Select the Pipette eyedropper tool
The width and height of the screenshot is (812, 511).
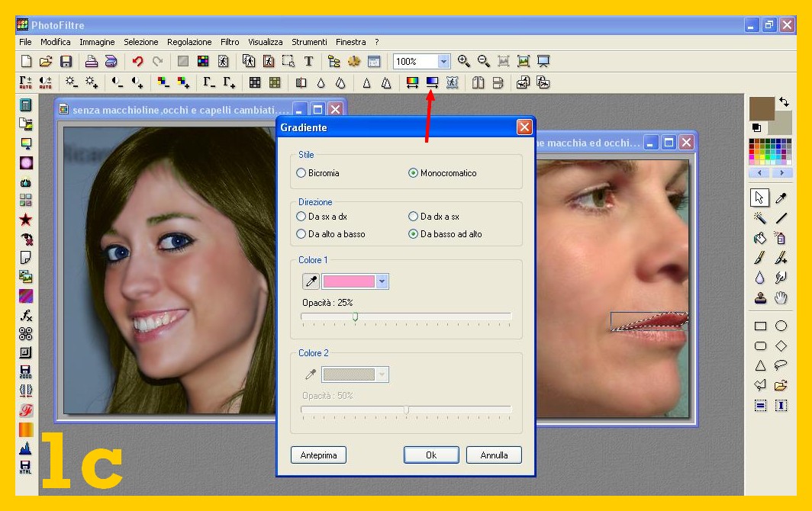[781, 198]
